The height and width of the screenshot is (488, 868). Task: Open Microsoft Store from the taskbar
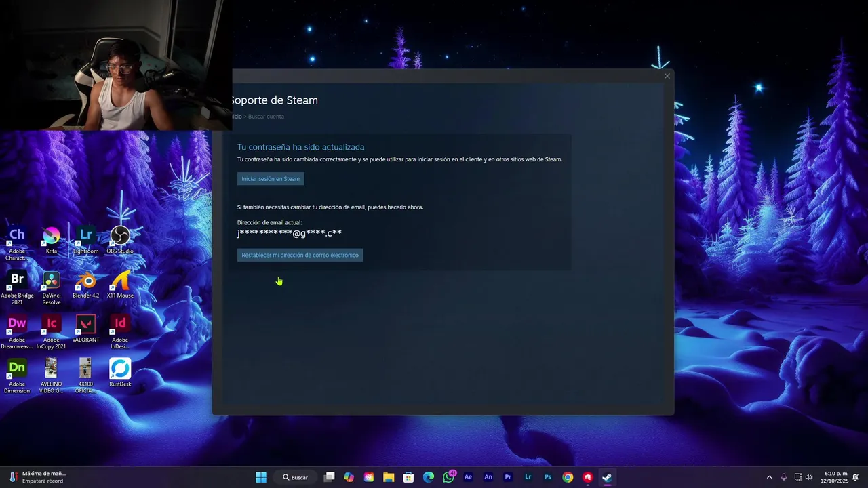(x=408, y=477)
